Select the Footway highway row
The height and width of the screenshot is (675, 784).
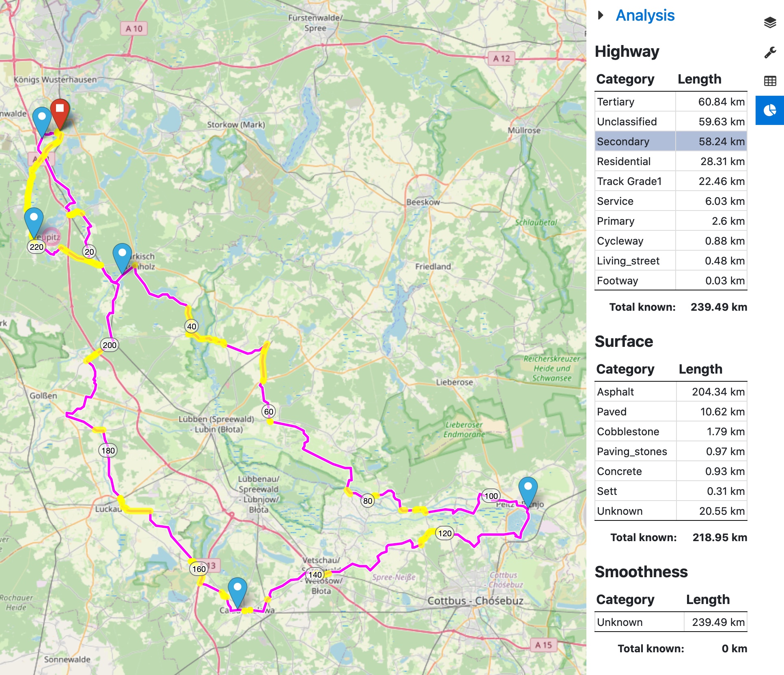671,281
